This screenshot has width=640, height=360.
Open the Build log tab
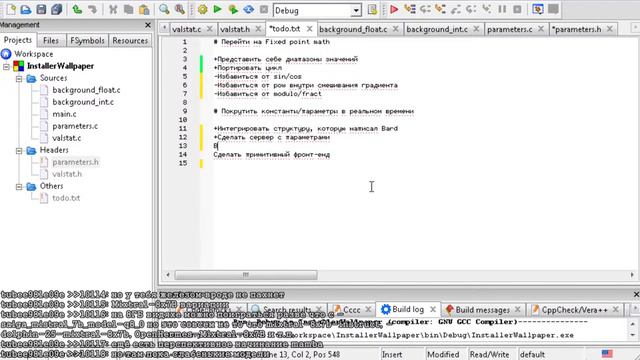pyautogui.click(x=408, y=309)
